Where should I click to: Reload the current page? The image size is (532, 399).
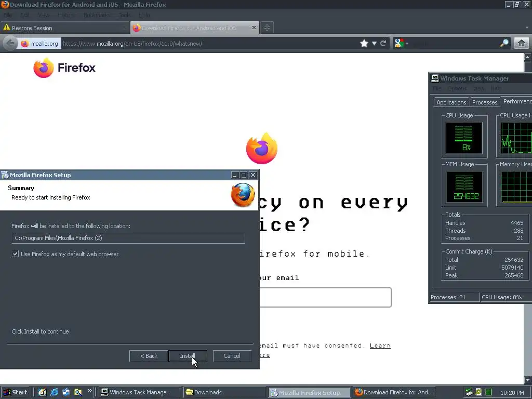pyautogui.click(x=383, y=44)
